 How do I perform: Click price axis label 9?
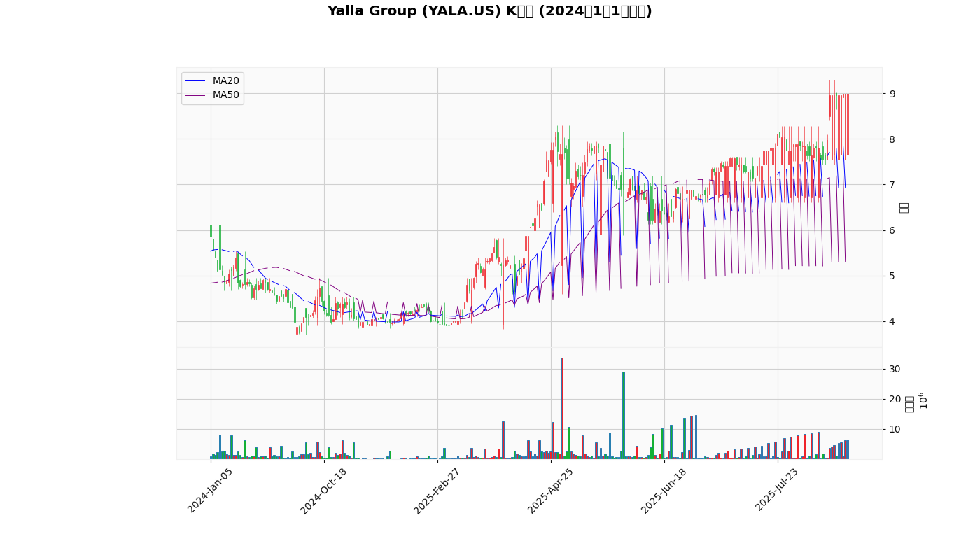[892, 94]
